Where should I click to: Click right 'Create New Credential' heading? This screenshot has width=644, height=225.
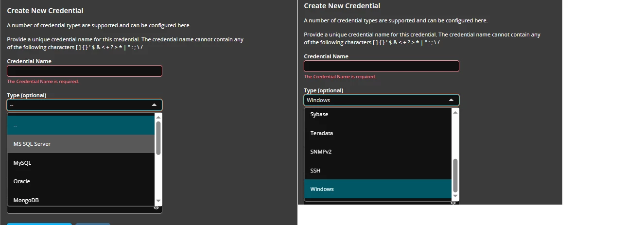pyautogui.click(x=342, y=6)
